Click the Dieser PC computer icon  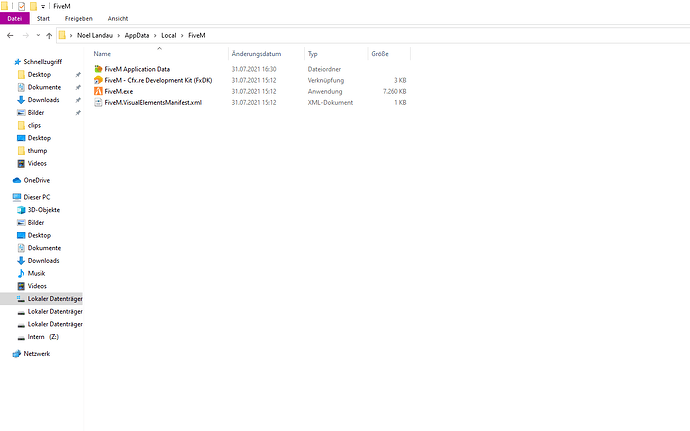[x=17, y=197]
